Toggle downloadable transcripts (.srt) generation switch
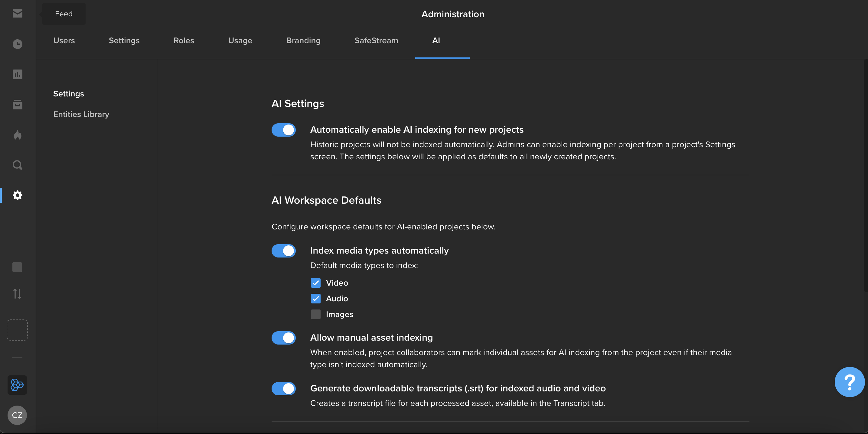 283,388
